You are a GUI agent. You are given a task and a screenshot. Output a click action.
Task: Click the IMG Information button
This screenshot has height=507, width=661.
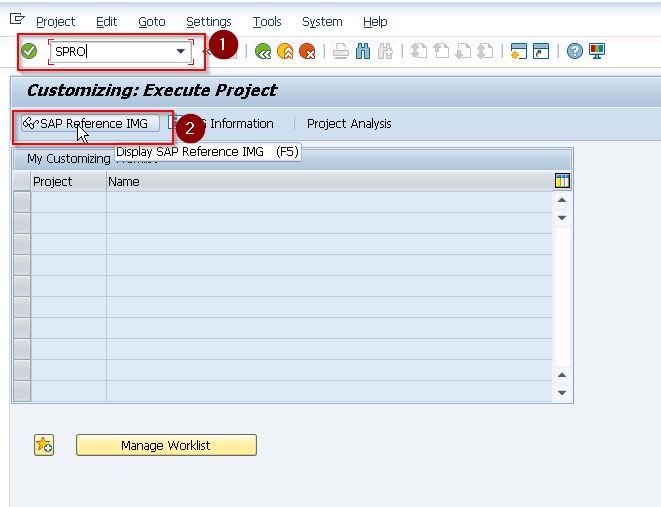[221, 123]
